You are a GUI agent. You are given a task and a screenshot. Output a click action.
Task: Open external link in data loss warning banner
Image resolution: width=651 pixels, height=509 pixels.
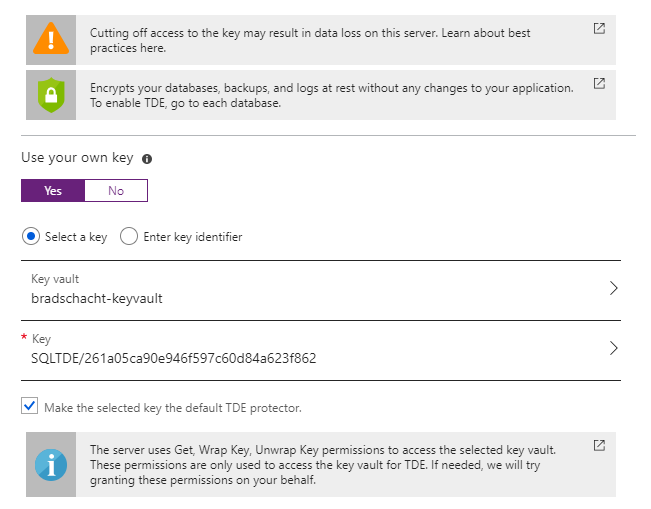tap(599, 29)
